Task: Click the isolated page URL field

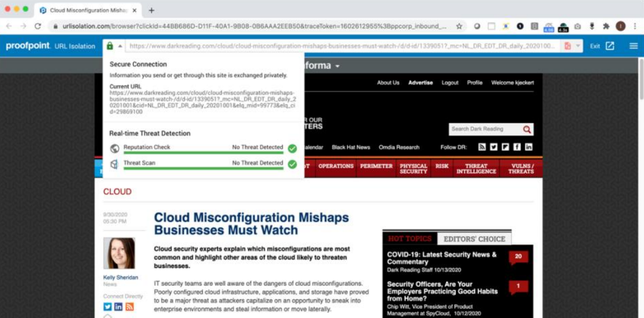Action: [343, 46]
